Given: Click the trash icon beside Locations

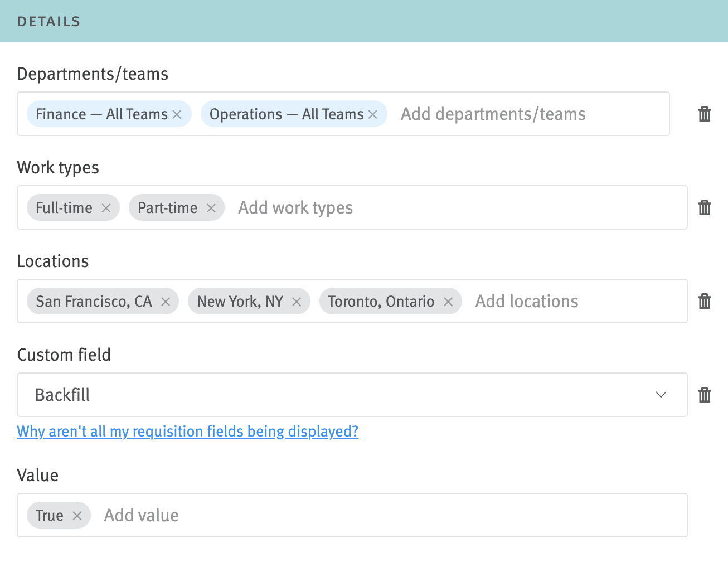Looking at the screenshot, I should pos(705,301).
